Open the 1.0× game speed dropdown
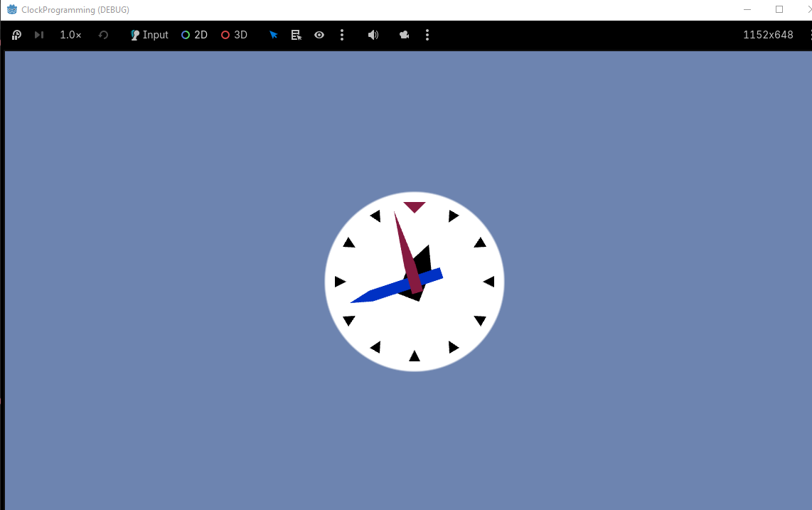Viewport: 812px width, 510px height. (70, 35)
